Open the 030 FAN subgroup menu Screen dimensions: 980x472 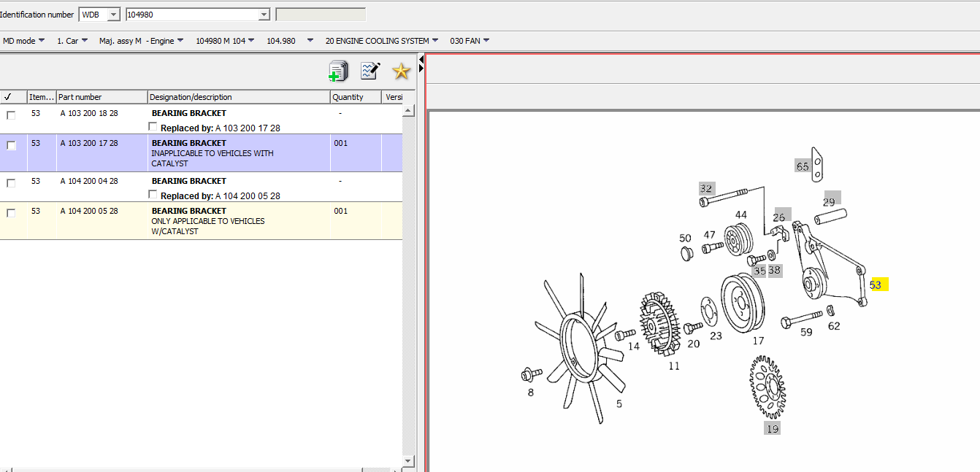click(x=486, y=41)
